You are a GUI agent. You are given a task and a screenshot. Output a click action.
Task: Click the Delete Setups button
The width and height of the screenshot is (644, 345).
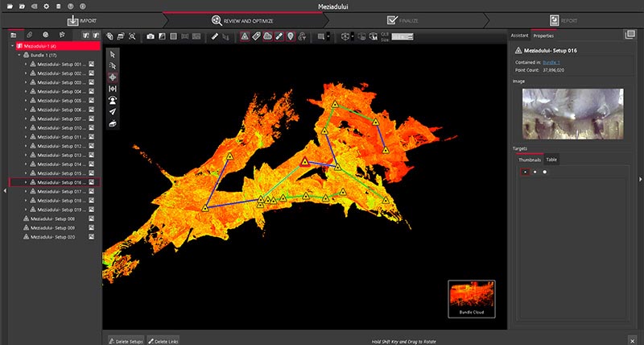click(x=126, y=341)
